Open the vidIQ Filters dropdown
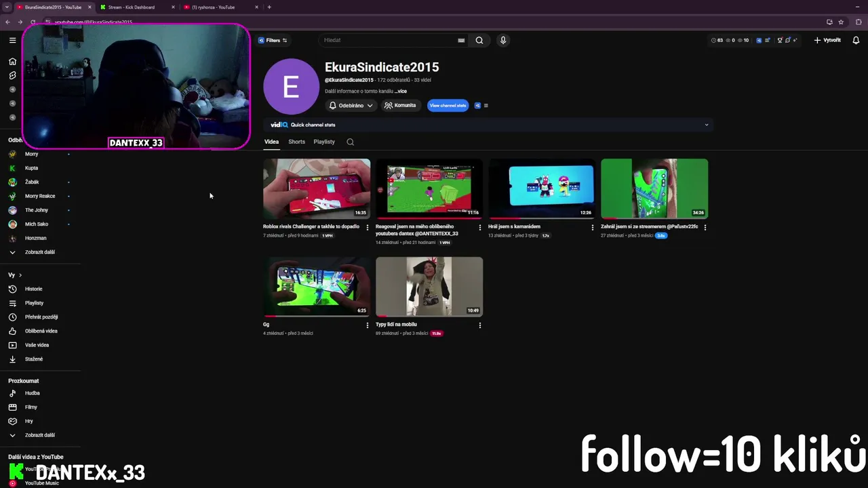Viewport: 868px width, 488px height. (x=273, y=40)
